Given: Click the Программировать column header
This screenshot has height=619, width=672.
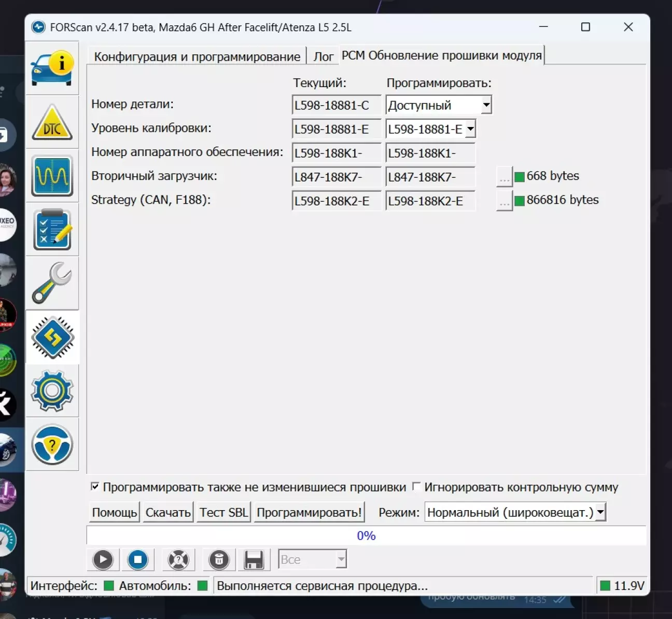Looking at the screenshot, I should (439, 83).
